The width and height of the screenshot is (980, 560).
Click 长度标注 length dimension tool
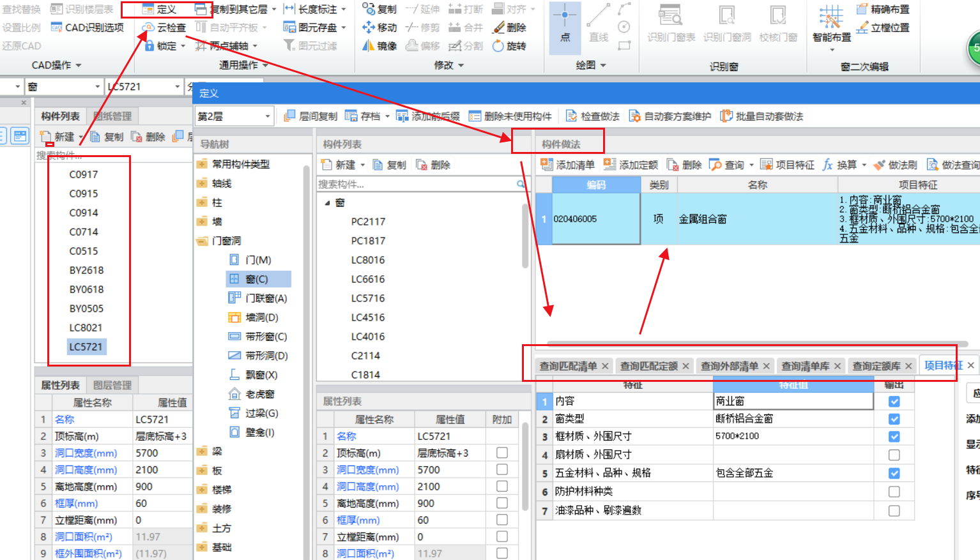[x=314, y=9]
